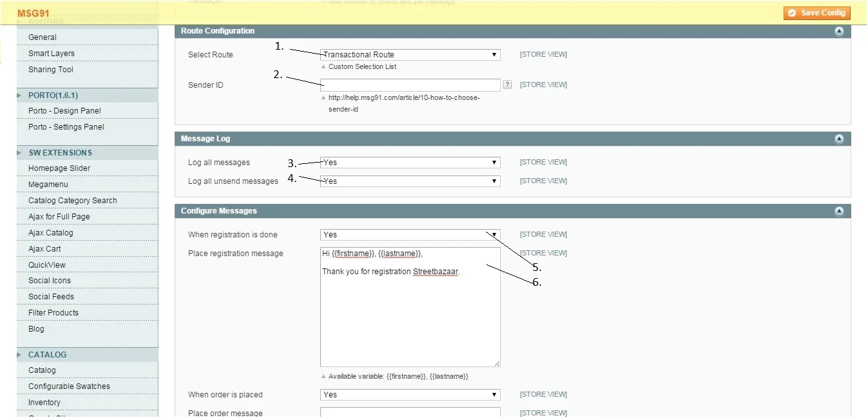This screenshot has height=420, width=868.
Task: Collapse the Message Log section arrow
Action: 839,139
